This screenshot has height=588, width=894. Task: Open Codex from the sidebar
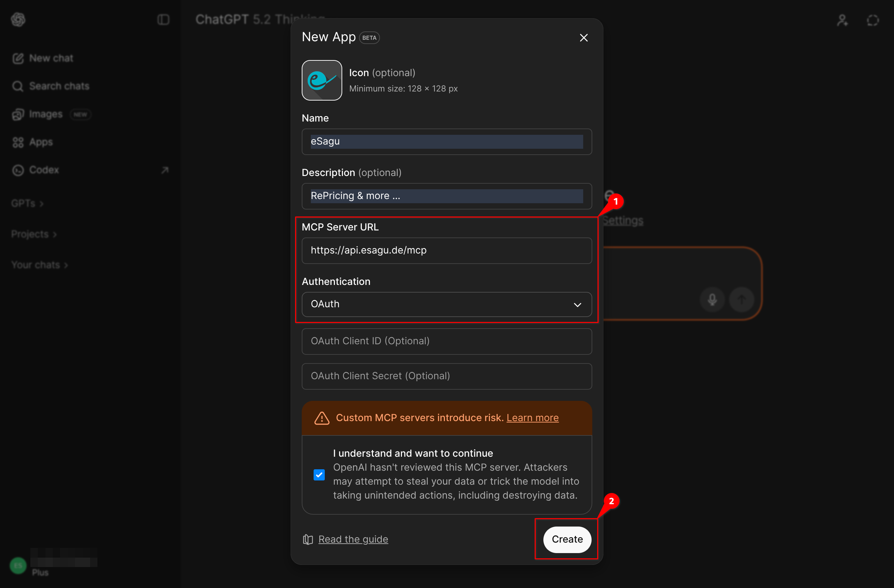click(44, 170)
